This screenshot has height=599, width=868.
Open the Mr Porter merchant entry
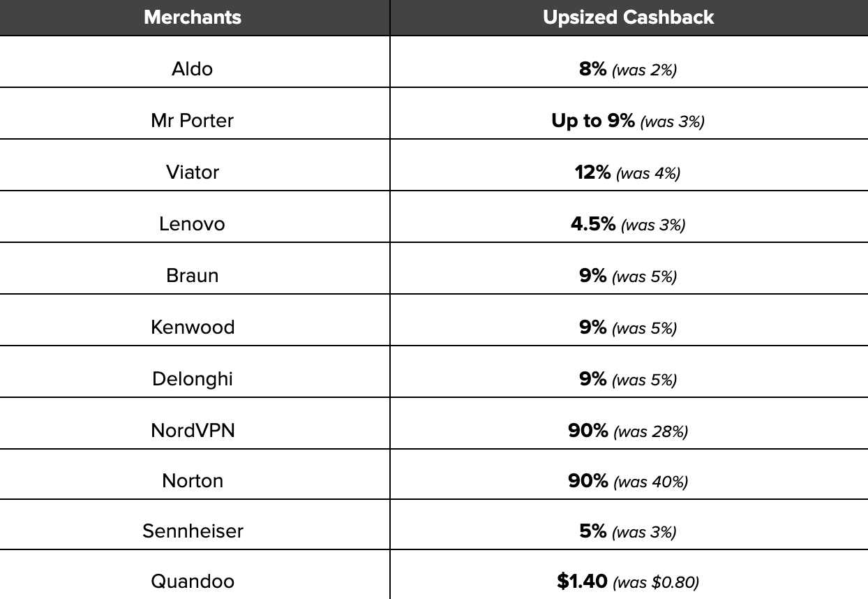pyautogui.click(x=193, y=121)
